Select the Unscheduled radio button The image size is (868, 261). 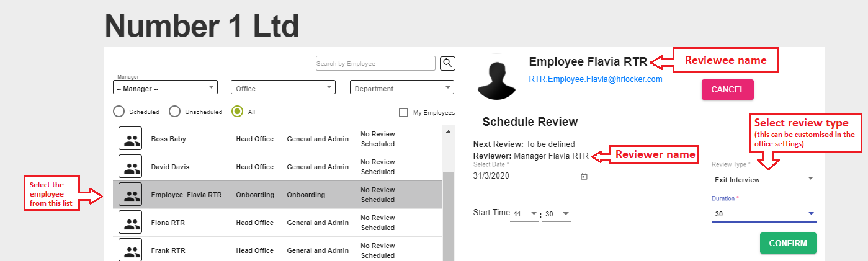175,112
